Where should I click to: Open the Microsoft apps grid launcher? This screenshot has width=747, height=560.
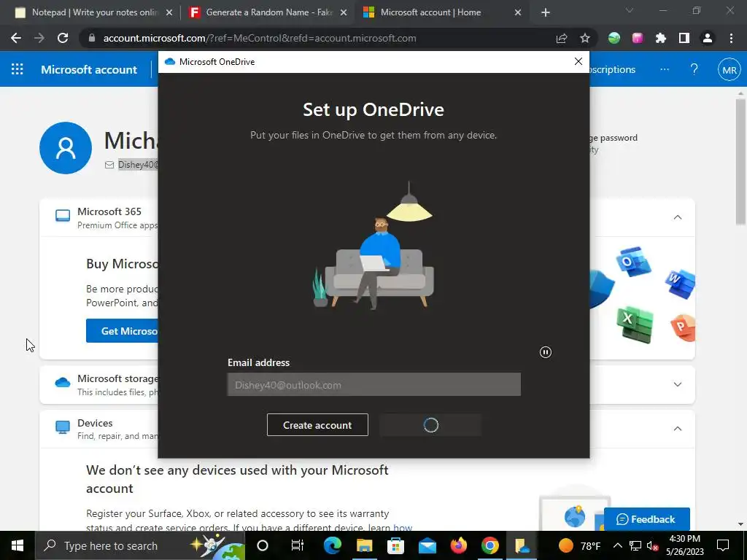(x=18, y=69)
